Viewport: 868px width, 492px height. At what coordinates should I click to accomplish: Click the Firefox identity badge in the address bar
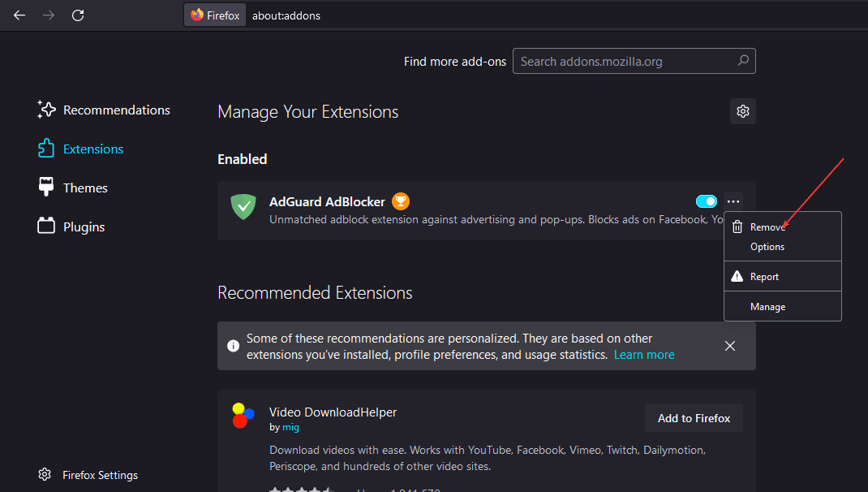pos(215,15)
